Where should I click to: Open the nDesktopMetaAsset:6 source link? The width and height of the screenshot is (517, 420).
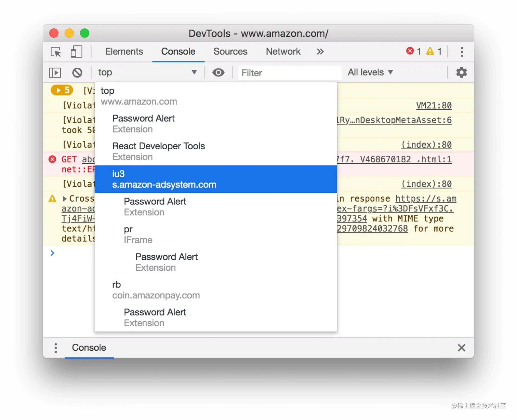point(394,120)
